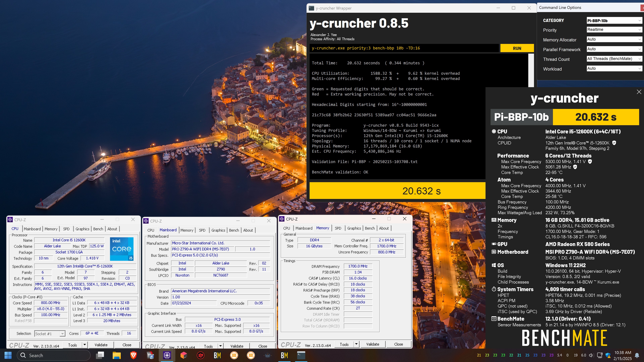Open the CPU tab in Memory window
644x362 pixels.
[286, 228]
